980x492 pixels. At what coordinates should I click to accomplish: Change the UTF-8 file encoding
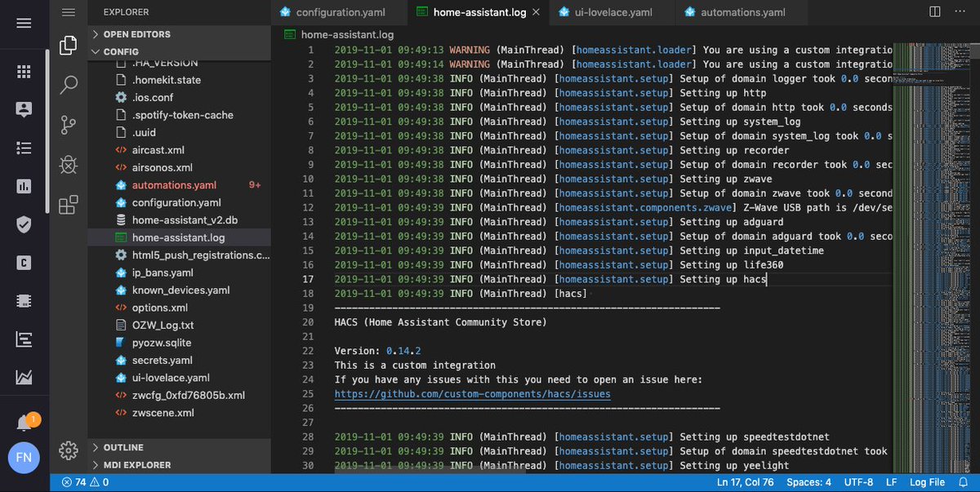pos(860,482)
